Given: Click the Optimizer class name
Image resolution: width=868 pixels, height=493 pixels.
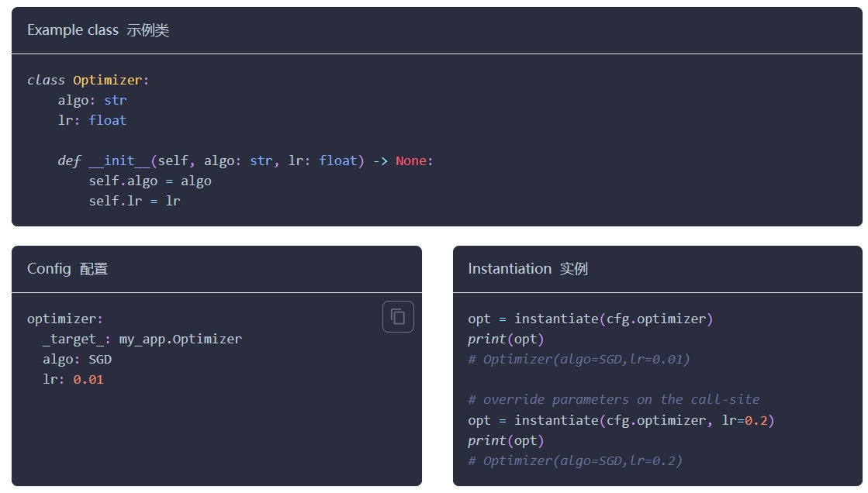Looking at the screenshot, I should [x=107, y=81].
